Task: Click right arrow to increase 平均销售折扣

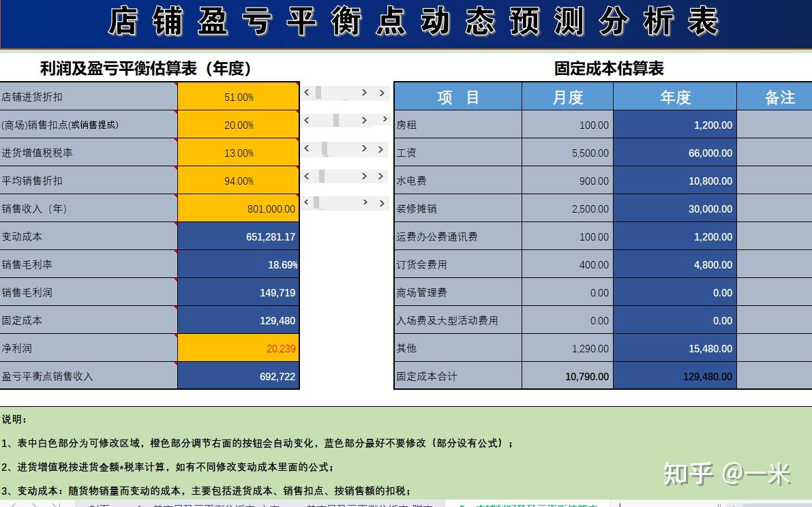Action: click(365, 175)
